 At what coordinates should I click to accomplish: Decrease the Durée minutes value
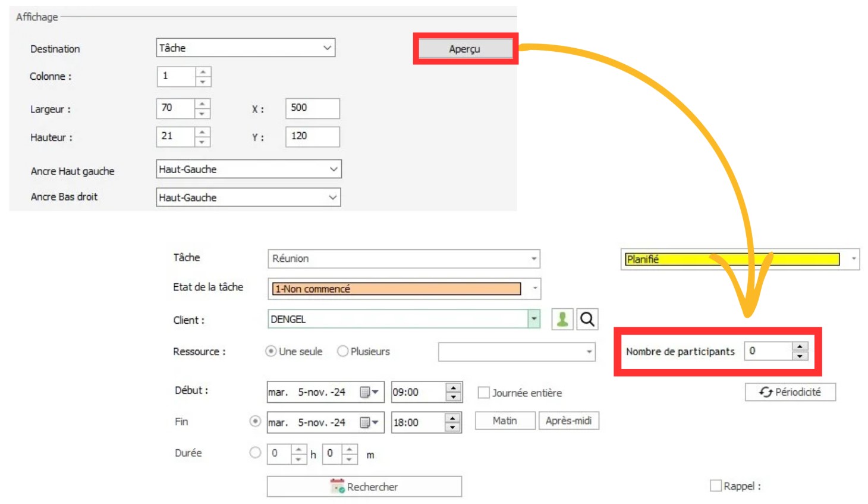pyautogui.click(x=350, y=459)
